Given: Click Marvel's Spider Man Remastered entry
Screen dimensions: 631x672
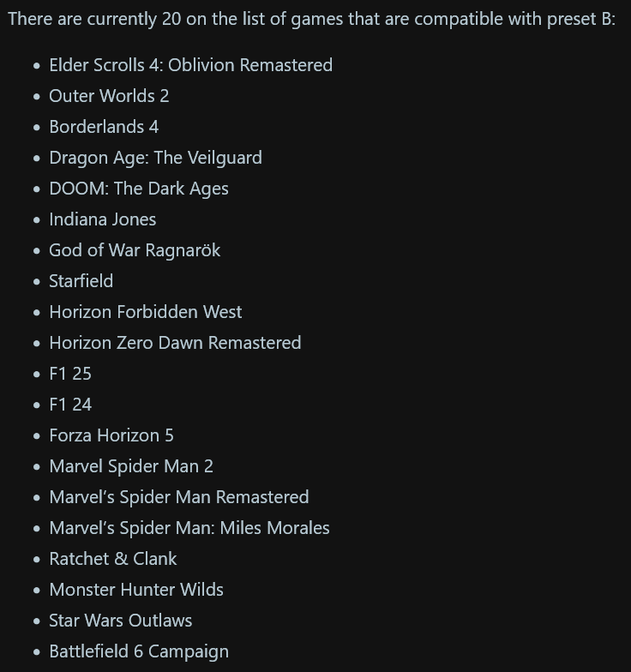Looking at the screenshot, I should point(179,497).
